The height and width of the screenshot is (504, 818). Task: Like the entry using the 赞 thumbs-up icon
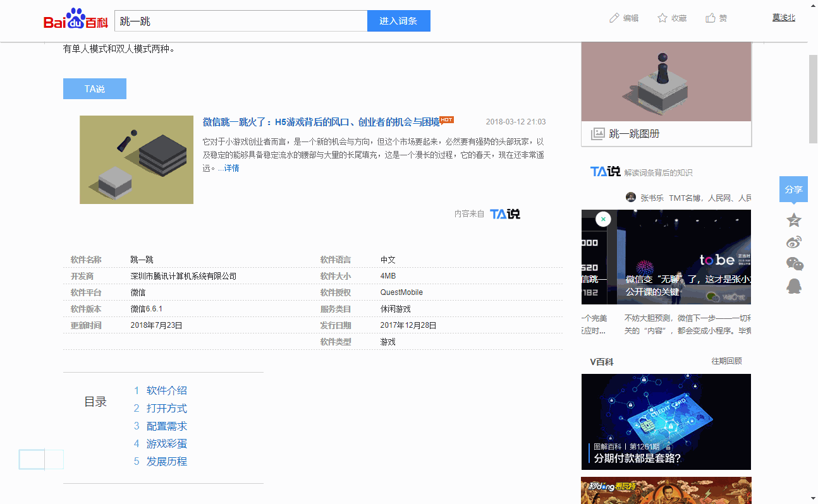(x=716, y=18)
